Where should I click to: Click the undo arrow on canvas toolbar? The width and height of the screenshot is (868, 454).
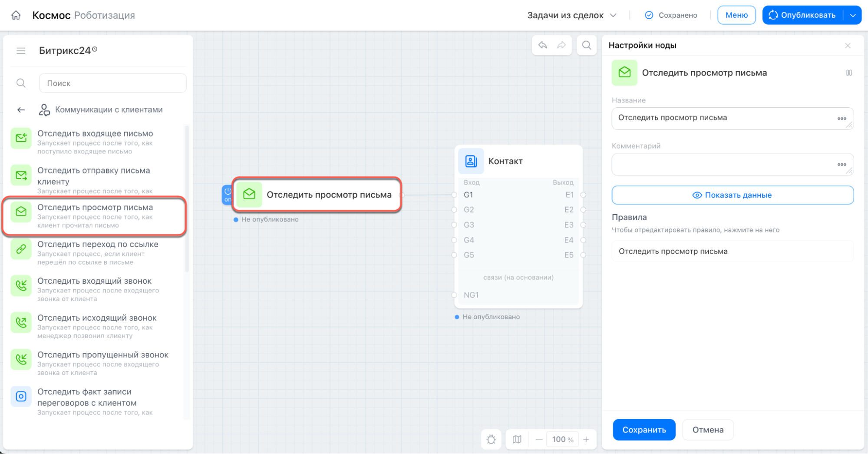coord(543,45)
